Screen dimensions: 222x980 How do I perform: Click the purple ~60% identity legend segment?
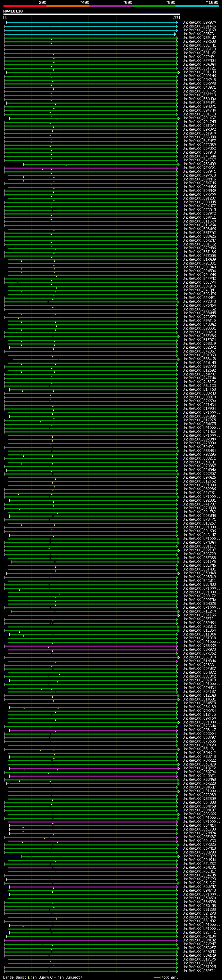111,7
